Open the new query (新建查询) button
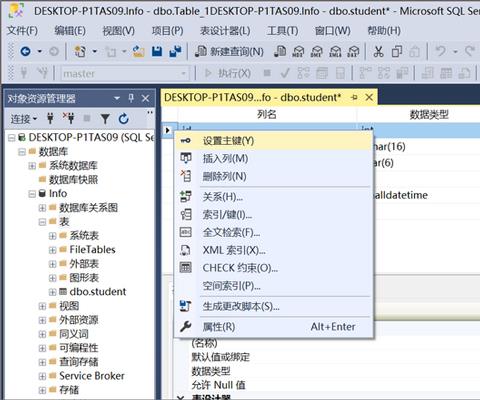 229,51
